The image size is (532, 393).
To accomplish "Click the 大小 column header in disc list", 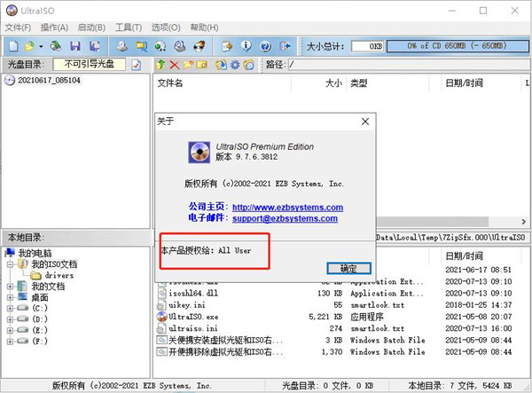I will coord(319,83).
